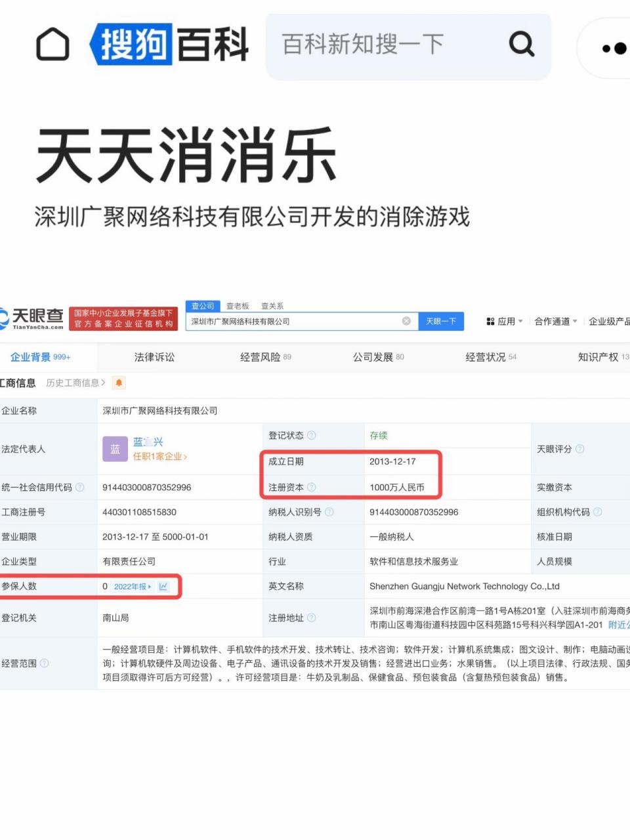This screenshot has height=840, width=630.
Task: Click the help icon beside 经营范围
Action: click(x=45, y=663)
